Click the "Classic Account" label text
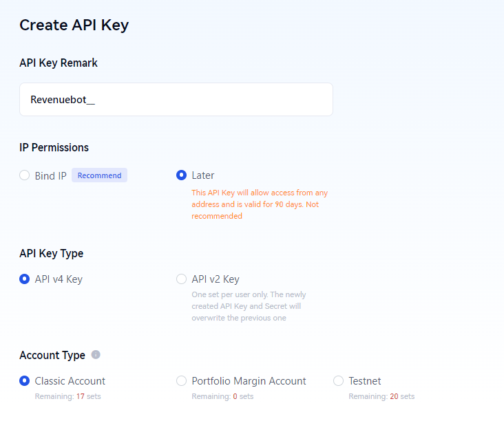This screenshot has width=504, height=421. (x=70, y=381)
